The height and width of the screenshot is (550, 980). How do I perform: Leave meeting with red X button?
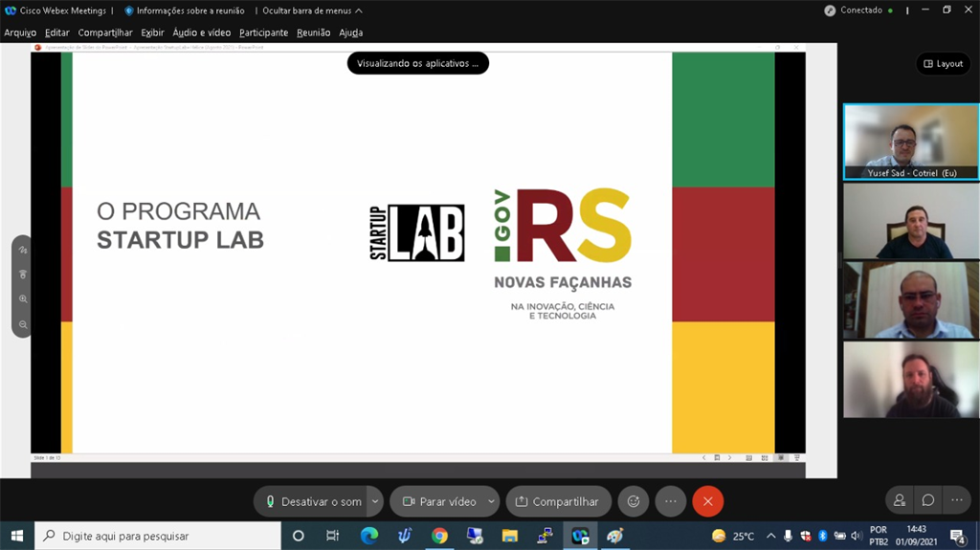[x=707, y=501]
